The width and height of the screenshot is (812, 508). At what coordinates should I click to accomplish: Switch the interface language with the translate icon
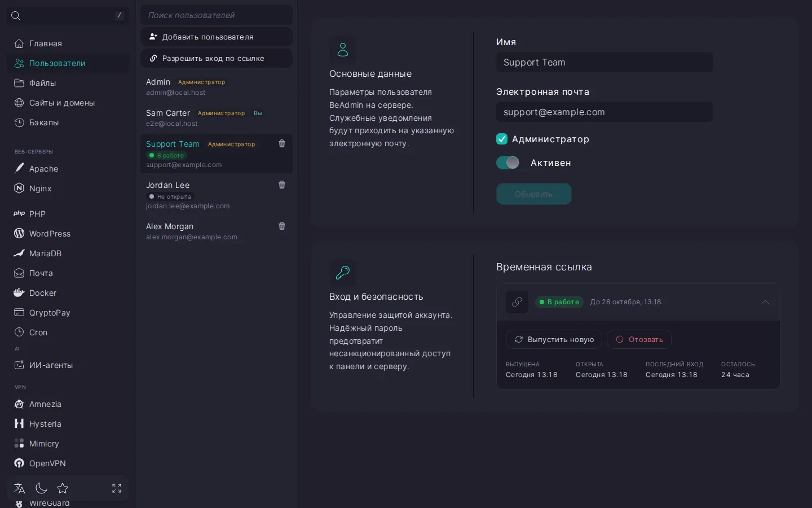pyautogui.click(x=20, y=488)
